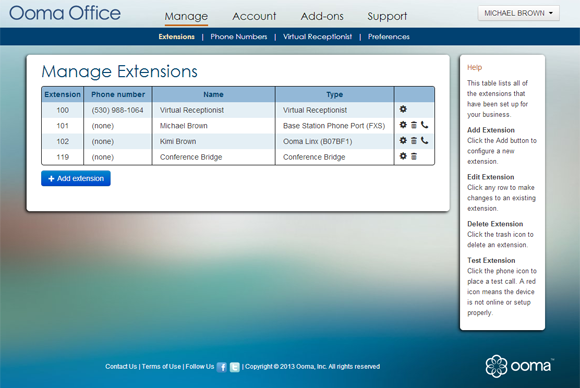Open the Manage menu
The height and width of the screenshot is (388, 580).
186,16
